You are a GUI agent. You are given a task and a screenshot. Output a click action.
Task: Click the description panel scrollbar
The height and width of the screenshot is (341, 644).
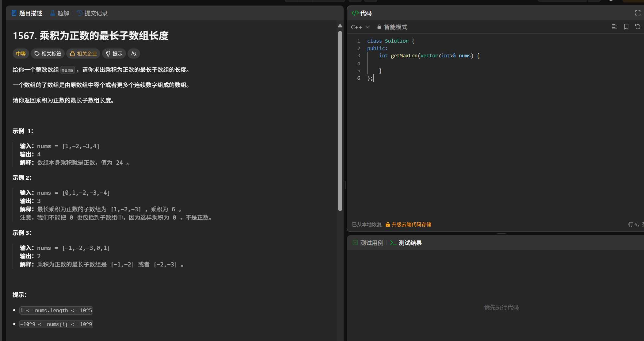pyautogui.click(x=340, y=121)
